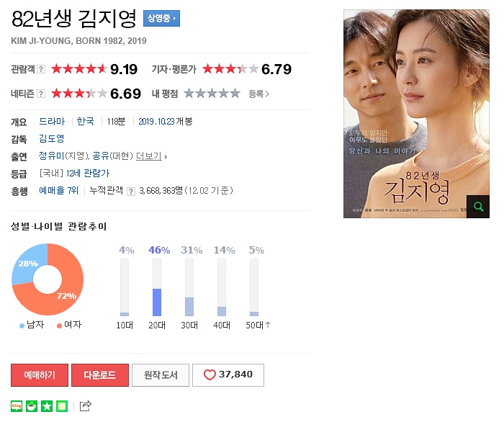504x435 pixels.
Task: Open director 김도영 link
Action: coord(51,138)
